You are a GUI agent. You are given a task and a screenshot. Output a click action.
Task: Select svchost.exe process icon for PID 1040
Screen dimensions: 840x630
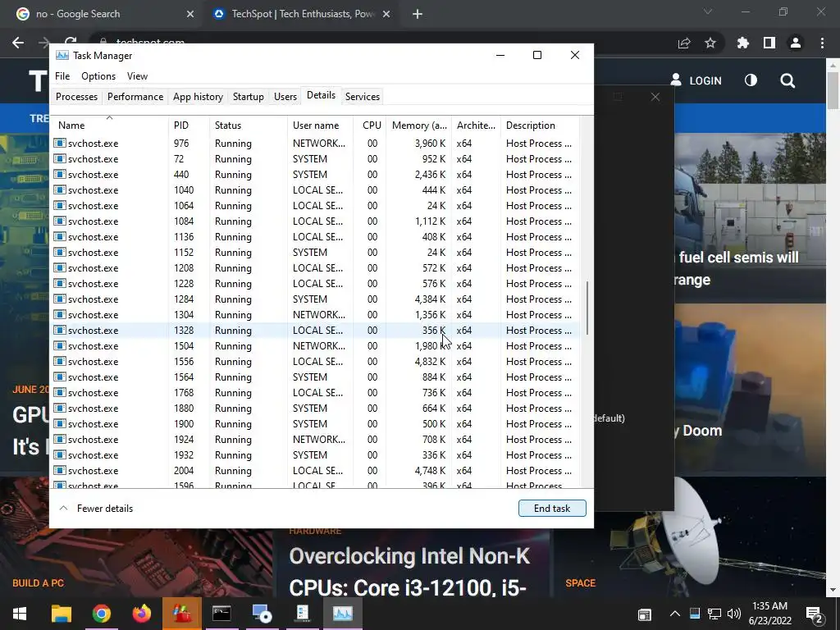click(59, 189)
